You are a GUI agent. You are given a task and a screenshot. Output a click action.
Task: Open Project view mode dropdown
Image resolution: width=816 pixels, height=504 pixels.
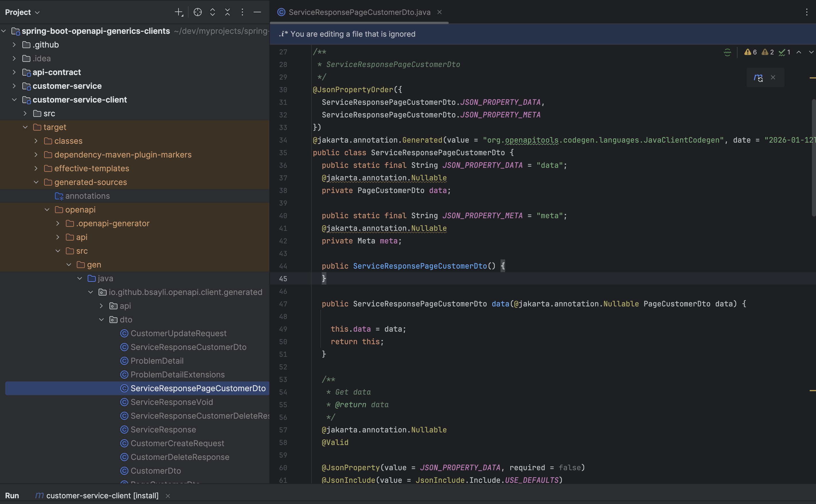[x=22, y=12]
